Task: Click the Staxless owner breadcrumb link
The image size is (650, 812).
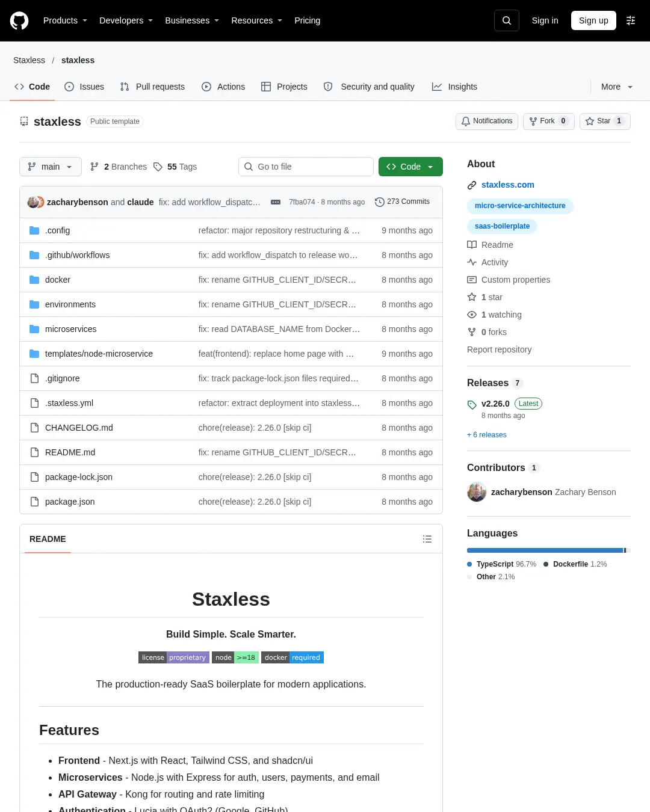Action: (29, 60)
